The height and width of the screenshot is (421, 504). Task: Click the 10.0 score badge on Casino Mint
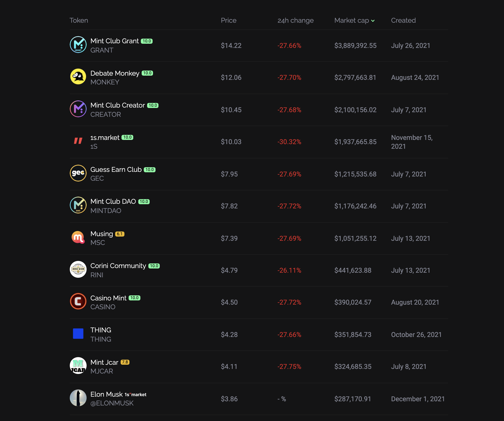[x=134, y=298]
